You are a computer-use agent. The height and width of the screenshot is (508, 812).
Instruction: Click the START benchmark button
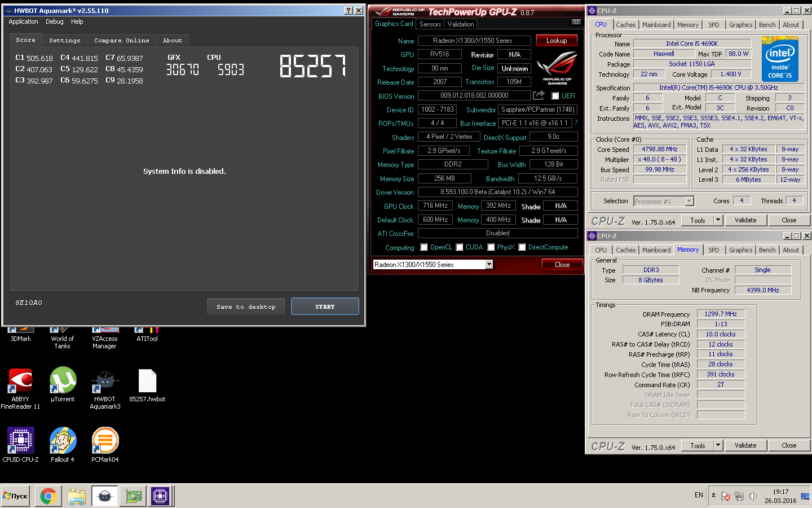coord(325,306)
